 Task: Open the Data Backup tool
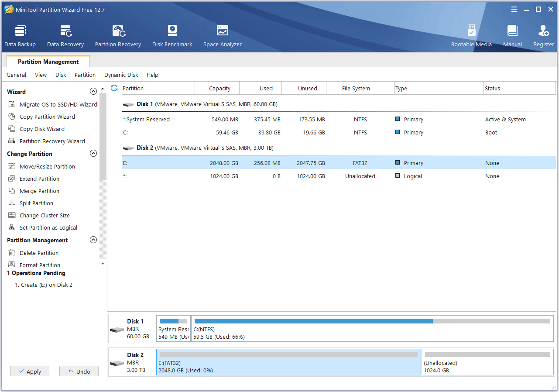[20, 36]
